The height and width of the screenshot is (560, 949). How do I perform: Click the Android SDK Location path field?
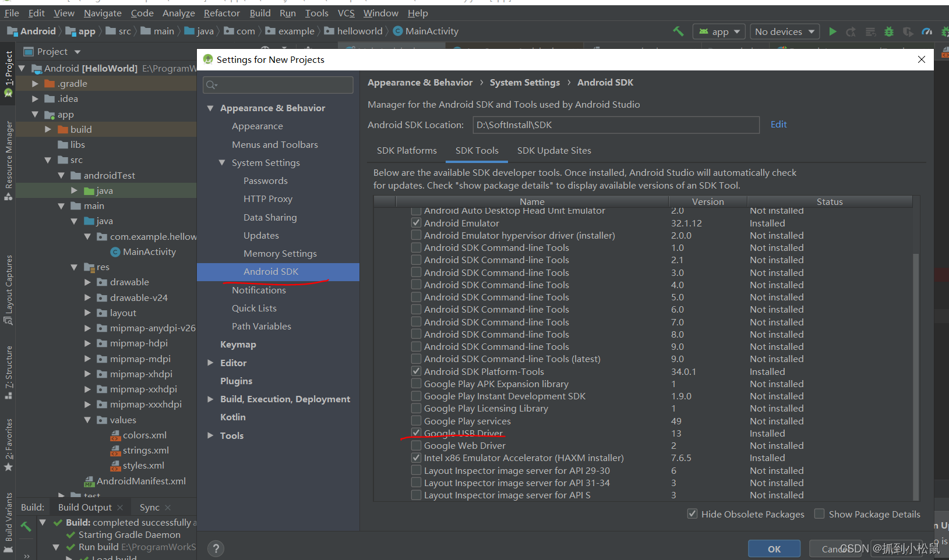[x=616, y=125]
